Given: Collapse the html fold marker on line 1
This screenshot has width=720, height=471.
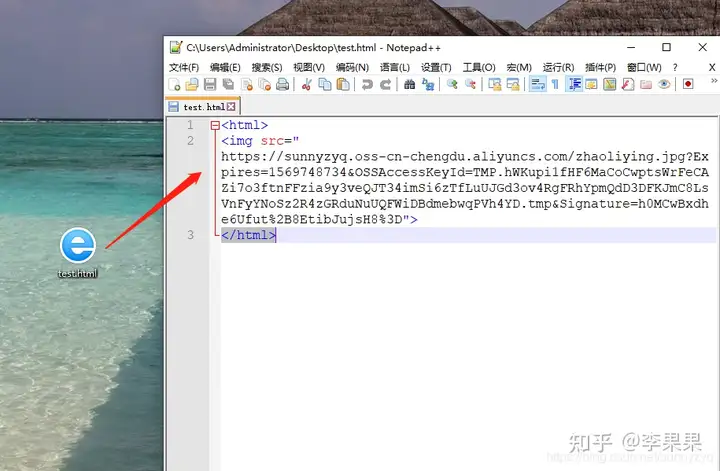Looking at the screenshot, I should click(215, 125).
